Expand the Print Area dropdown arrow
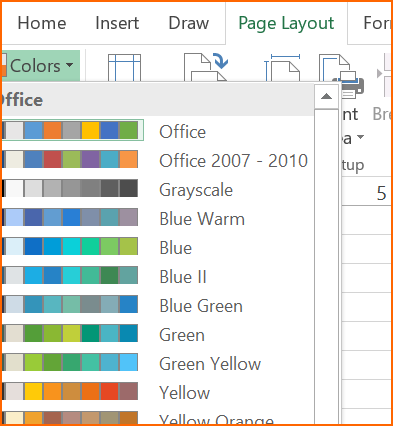Image resolution: width=393 pixels, height=426 pixels. click(360, 137)
